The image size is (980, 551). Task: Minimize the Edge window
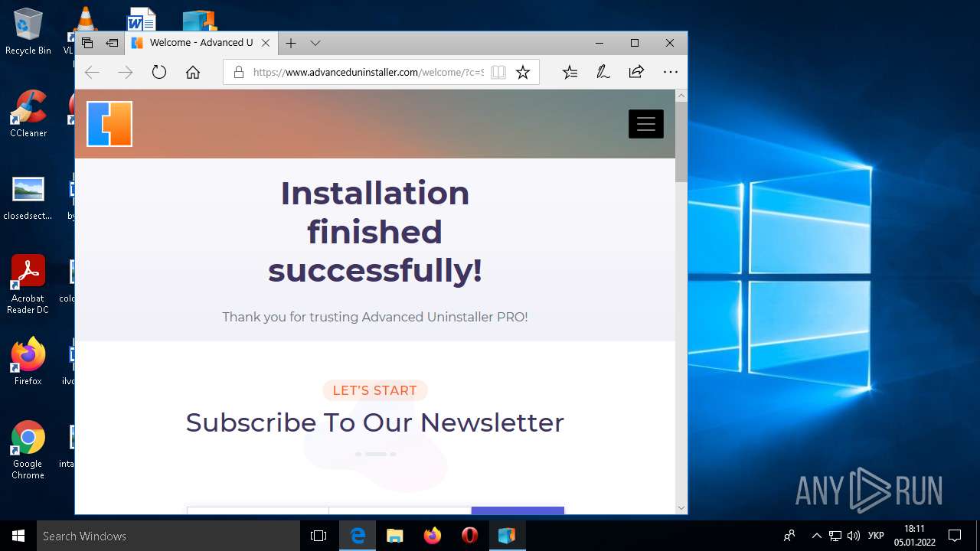[599, 43]
